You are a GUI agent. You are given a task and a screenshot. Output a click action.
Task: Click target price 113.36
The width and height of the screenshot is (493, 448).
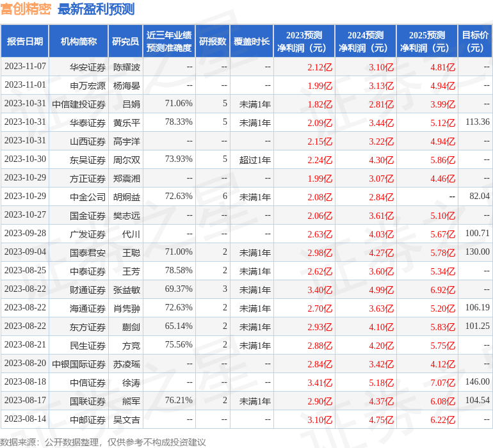pos(478,122)
